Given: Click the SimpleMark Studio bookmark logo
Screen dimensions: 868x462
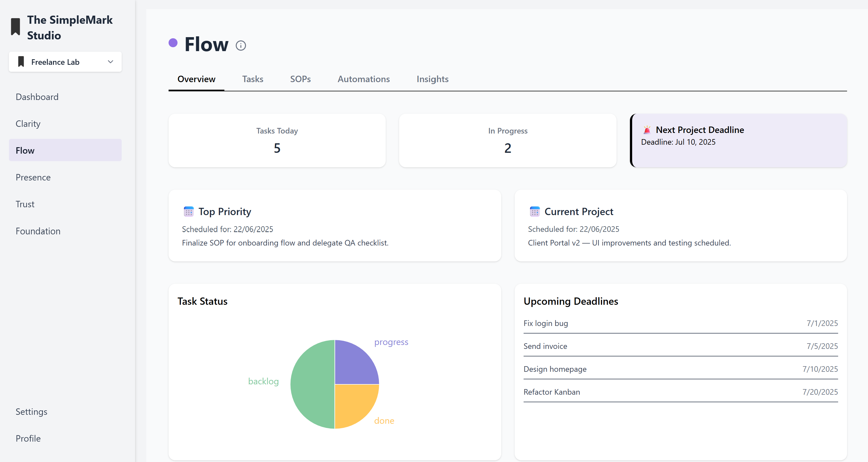Looking at the screenshot, I should tap(16, 27).
